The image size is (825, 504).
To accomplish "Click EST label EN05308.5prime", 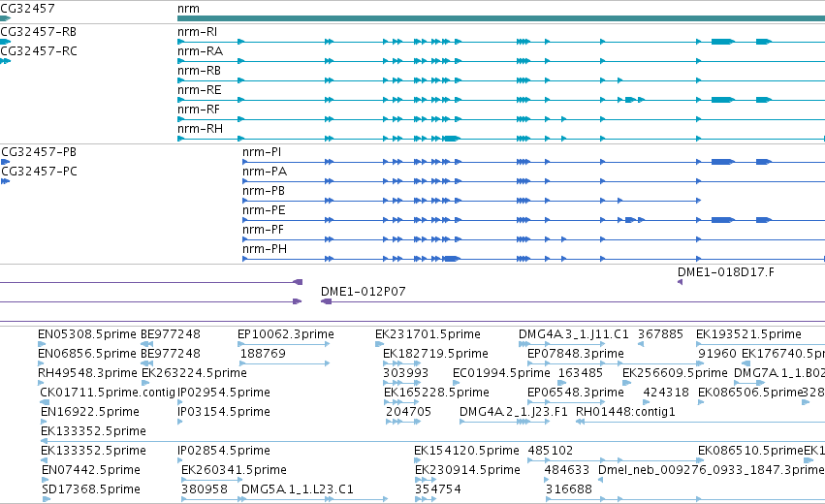I will click(87, 334).
